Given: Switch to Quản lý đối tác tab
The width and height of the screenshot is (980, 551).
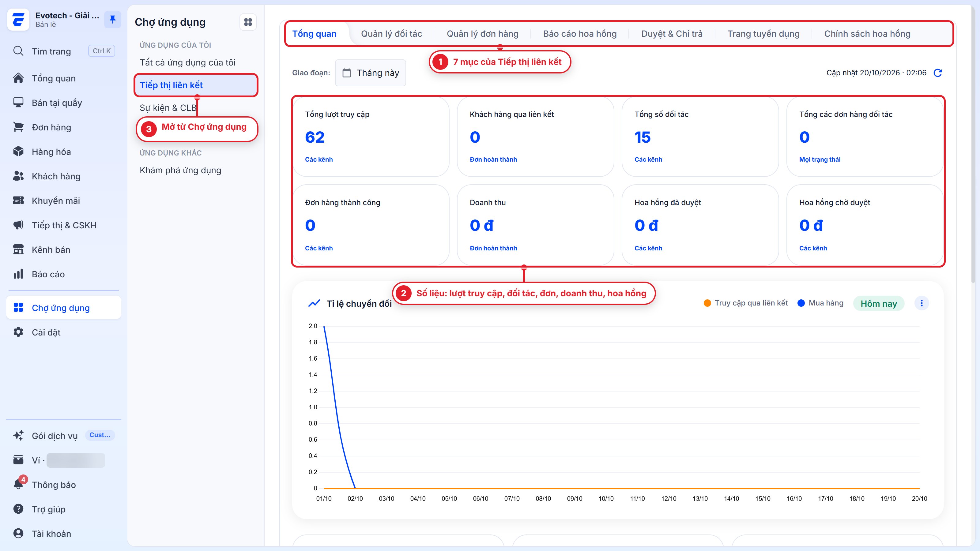Looking at the screenshot, I should 391,34.
